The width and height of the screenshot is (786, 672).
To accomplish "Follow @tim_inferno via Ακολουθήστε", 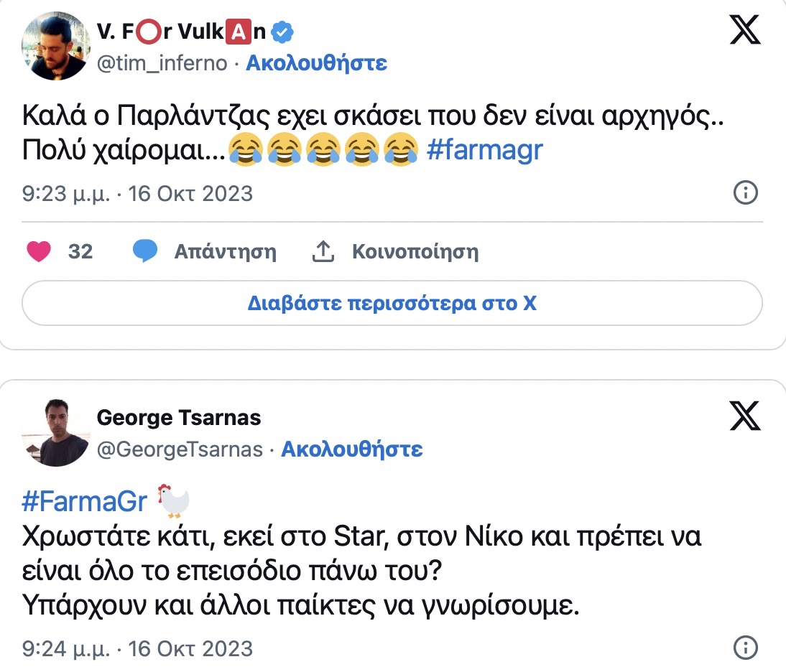I will pos(316,63).
